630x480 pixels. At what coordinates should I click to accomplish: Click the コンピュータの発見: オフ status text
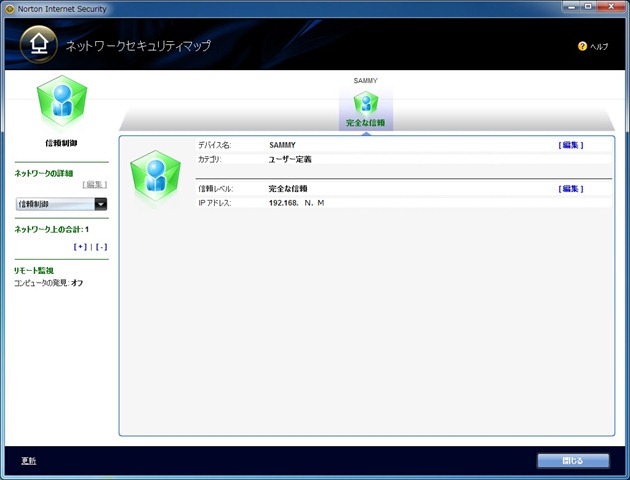coord(49,283)
